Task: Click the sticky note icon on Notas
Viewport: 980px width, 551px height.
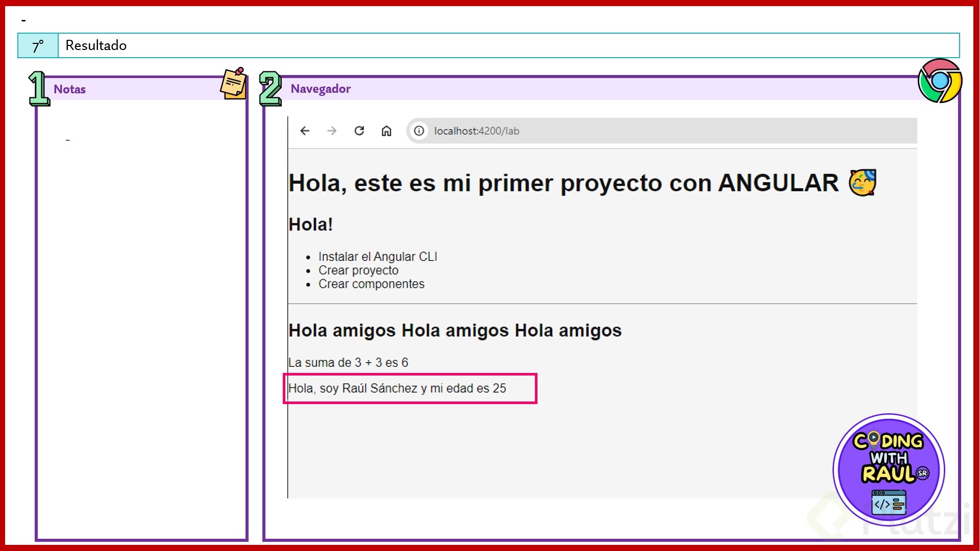Action: [x=234, y=84]
